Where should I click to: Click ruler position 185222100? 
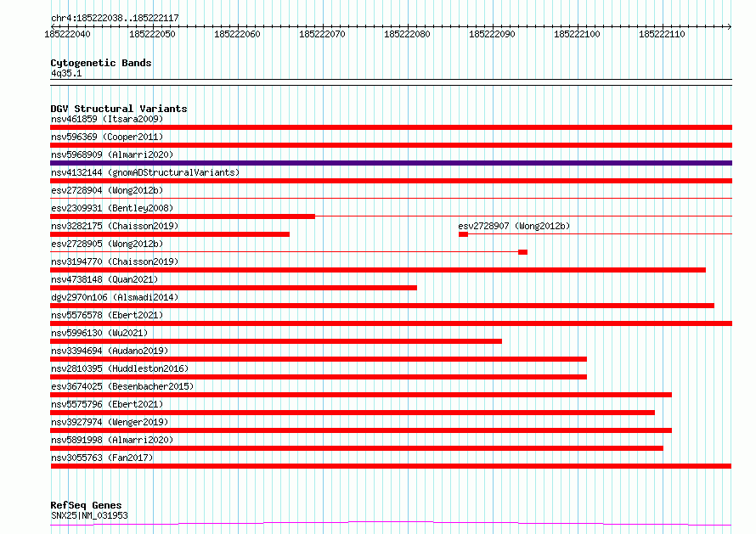577,34
